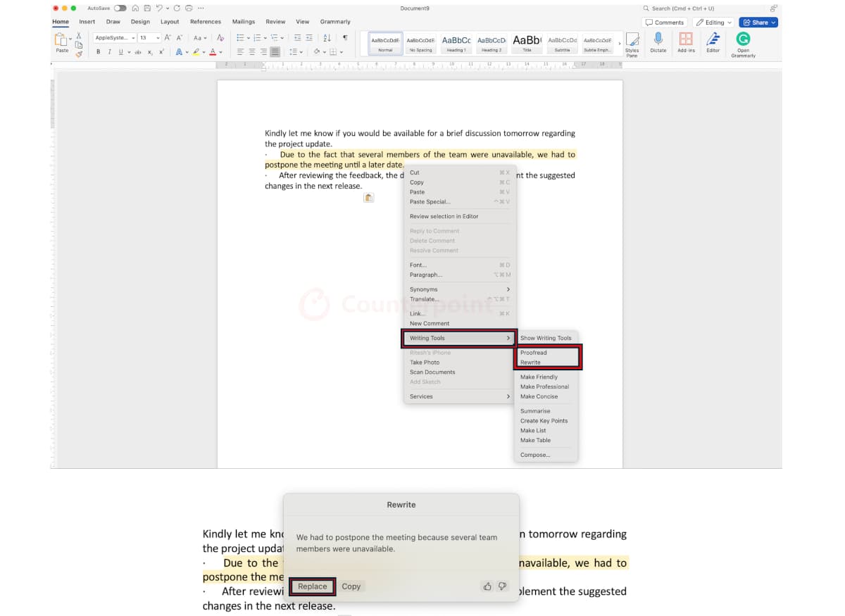Toggle Justify alignment
The height and width of the screenshot is (616, 845).
[x=275, y=52]
